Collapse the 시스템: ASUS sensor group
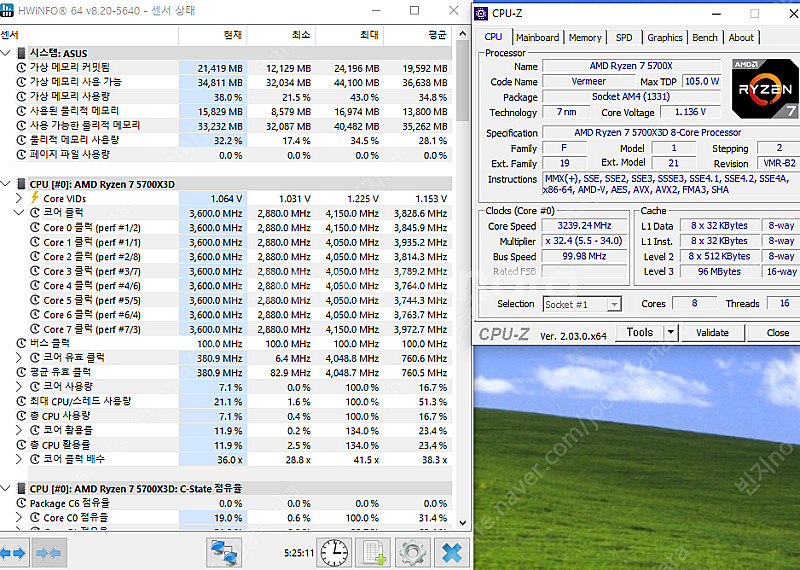This screenshot has width=800, height=570. tap(6, 53)
